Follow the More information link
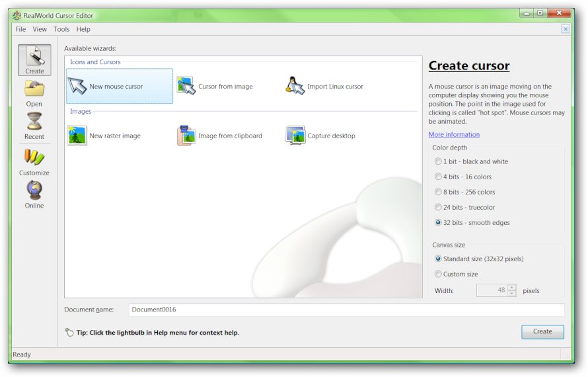 click(x=454, y=134)
